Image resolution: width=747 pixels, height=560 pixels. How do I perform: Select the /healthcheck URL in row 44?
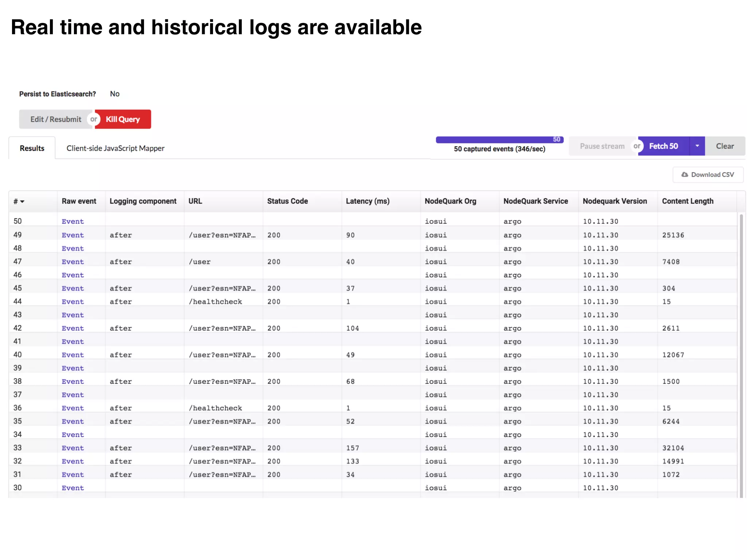click(x=215, y=302)
